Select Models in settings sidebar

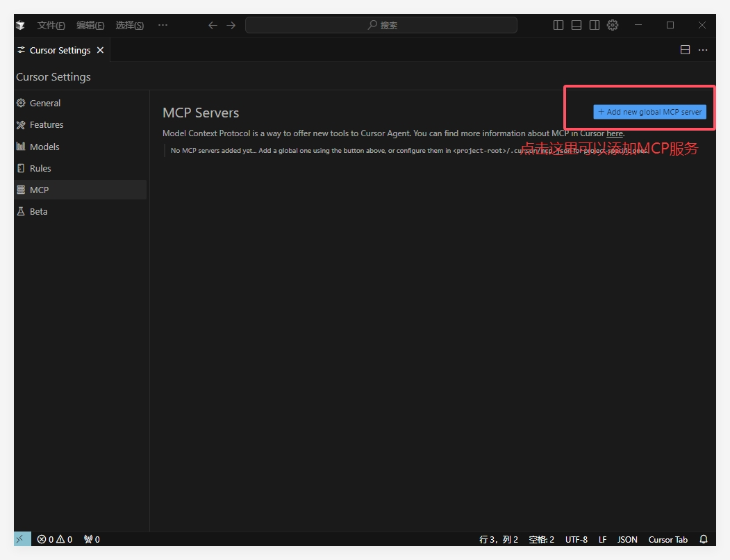tap(44, 147)
